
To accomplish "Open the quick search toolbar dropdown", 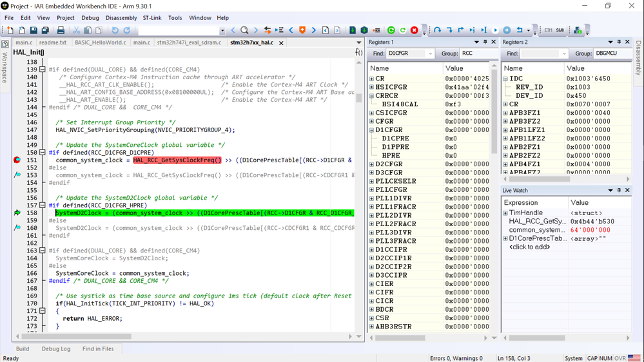I will pyautogui.click(x=222, y=30).
